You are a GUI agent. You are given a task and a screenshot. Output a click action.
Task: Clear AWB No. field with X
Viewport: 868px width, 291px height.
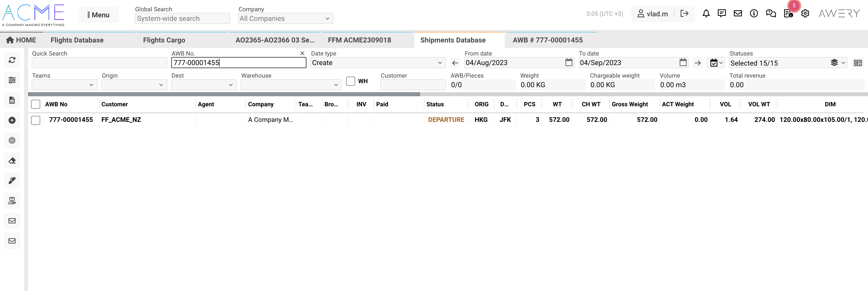pyautogui.click(x=302, y=53)
